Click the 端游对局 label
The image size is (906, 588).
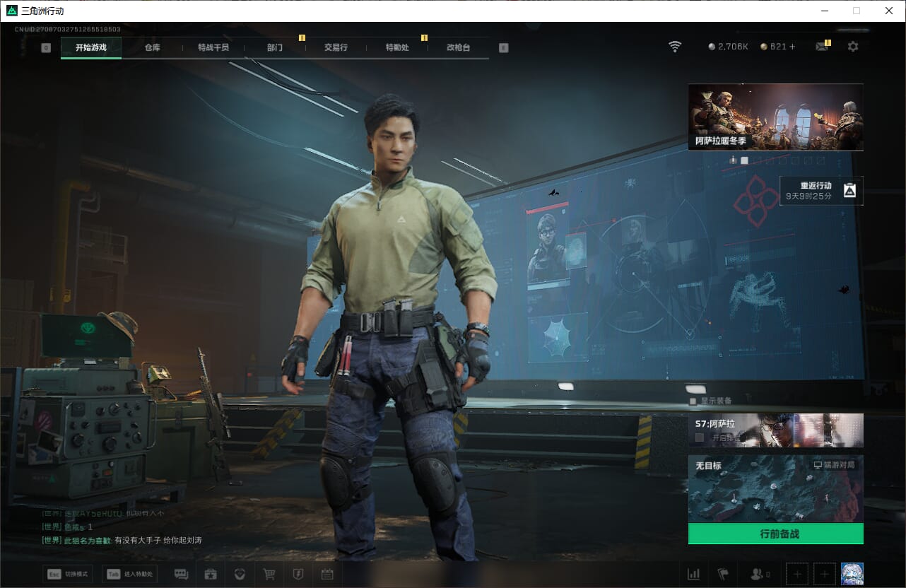pyautogui.click(x=840, y=466)
